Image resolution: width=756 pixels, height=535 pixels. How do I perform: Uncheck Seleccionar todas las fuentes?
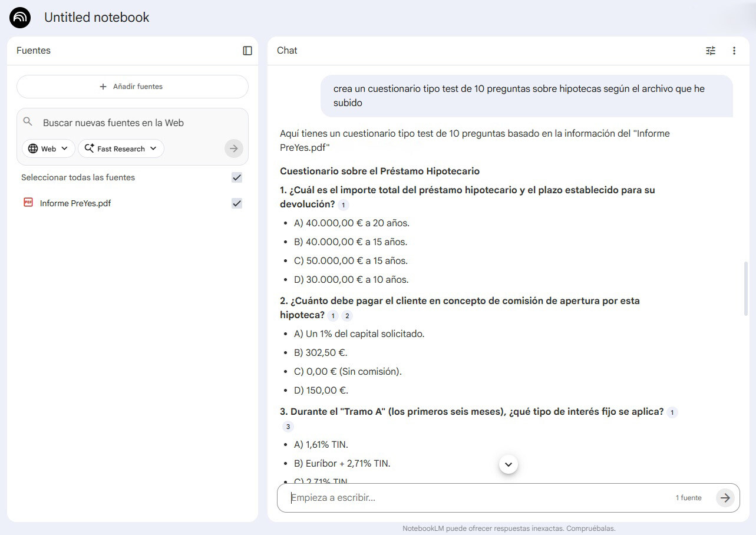coord(236,177)
